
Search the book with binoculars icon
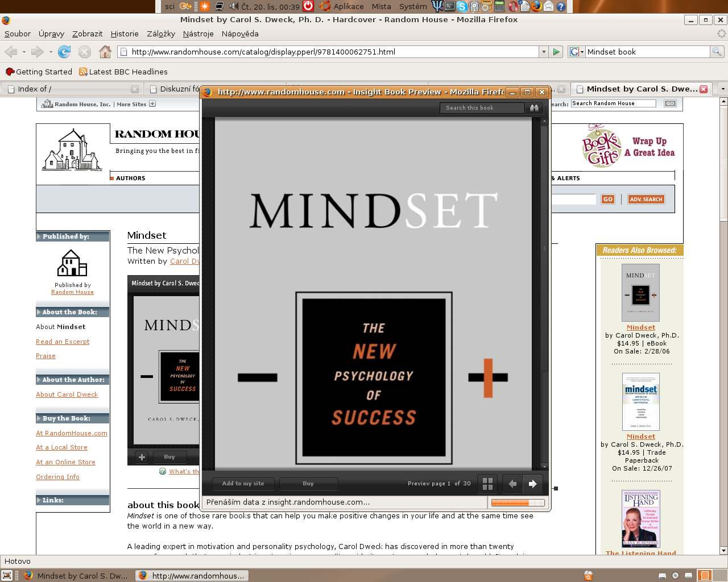pyautogui.click(x=534, y=107)
